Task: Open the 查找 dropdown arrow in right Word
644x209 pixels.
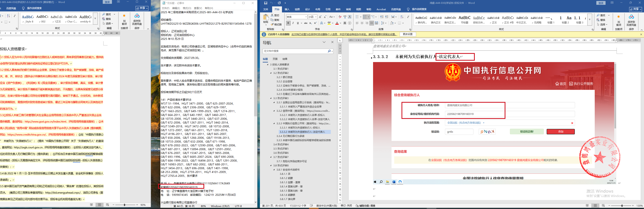Action: [x=609, y=15]
